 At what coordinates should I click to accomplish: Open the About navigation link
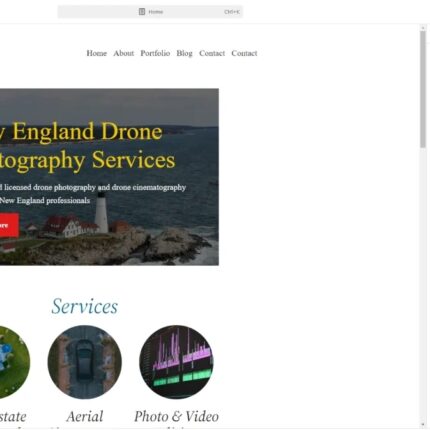click(123, 53)
